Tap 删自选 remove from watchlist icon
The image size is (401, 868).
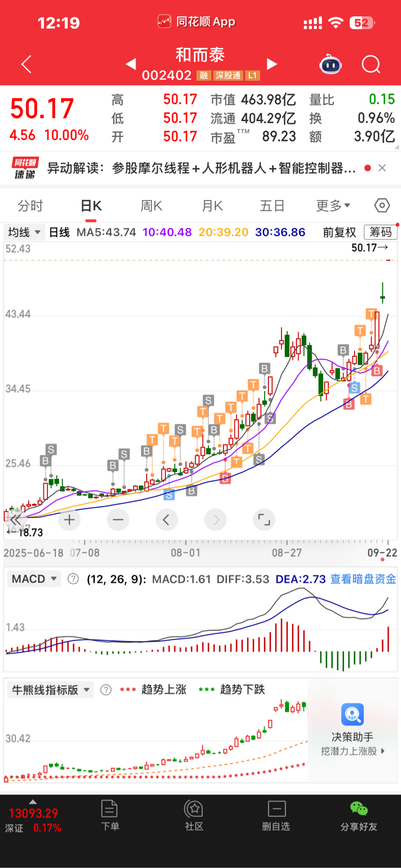[x=276, y=815]
